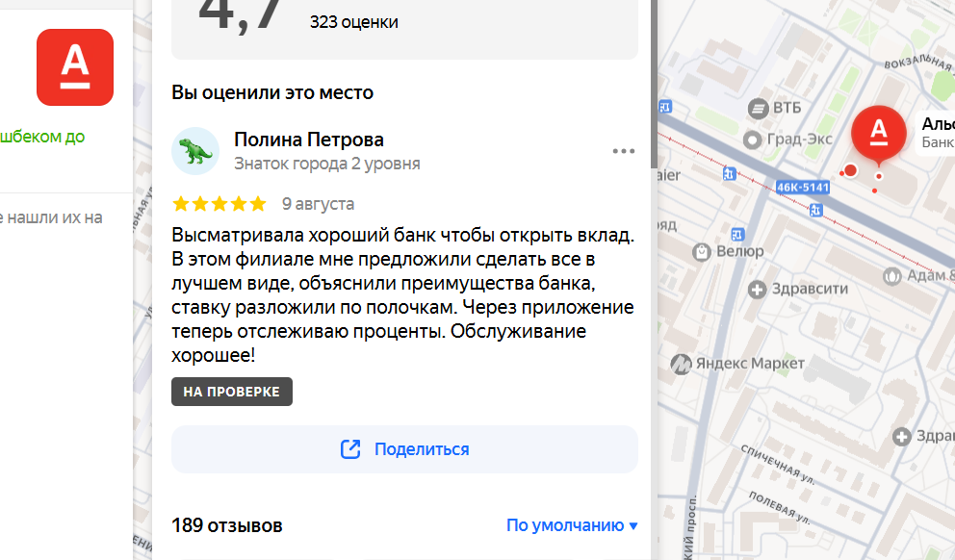Click the Адам flower marker on the map

click(892, 276)
